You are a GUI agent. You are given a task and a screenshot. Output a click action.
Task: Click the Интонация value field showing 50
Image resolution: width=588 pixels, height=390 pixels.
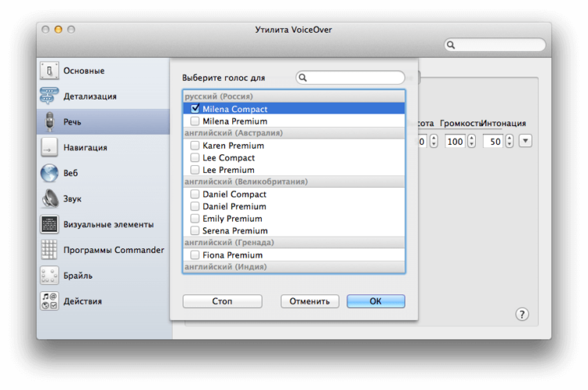(493, 141)
